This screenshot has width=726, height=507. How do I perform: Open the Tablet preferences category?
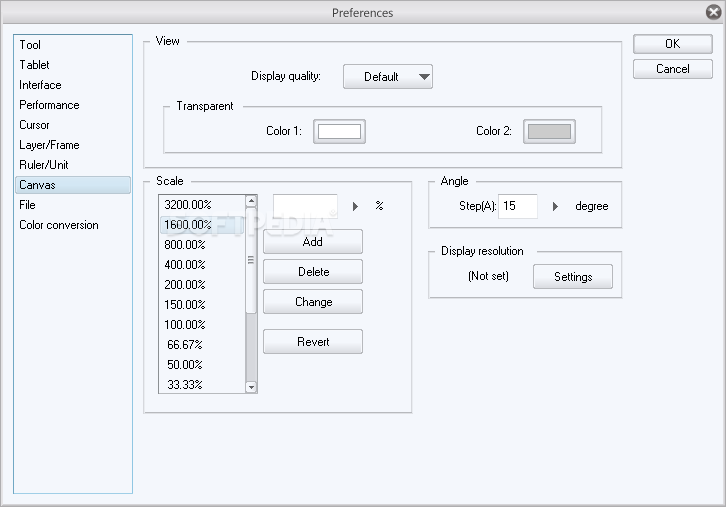tap(34, 65)
